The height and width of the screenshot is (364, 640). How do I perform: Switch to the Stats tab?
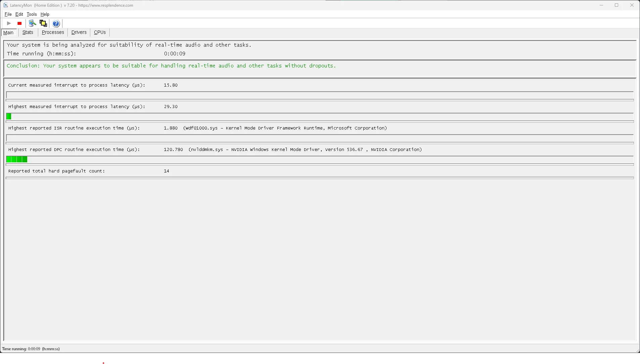click(28, 33)
